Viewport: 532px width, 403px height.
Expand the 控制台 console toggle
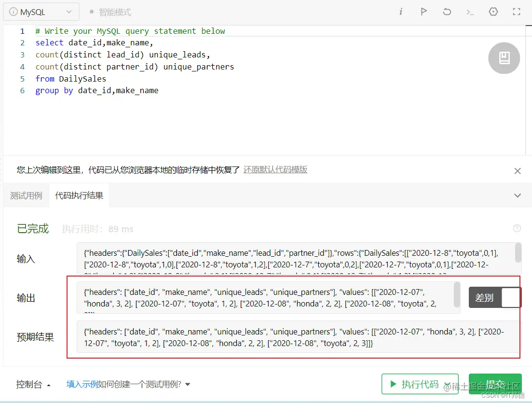coord(33,384)
